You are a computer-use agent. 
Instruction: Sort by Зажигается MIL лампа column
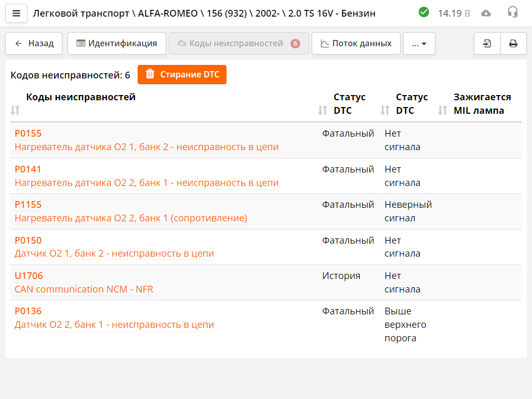coord(443,110)
